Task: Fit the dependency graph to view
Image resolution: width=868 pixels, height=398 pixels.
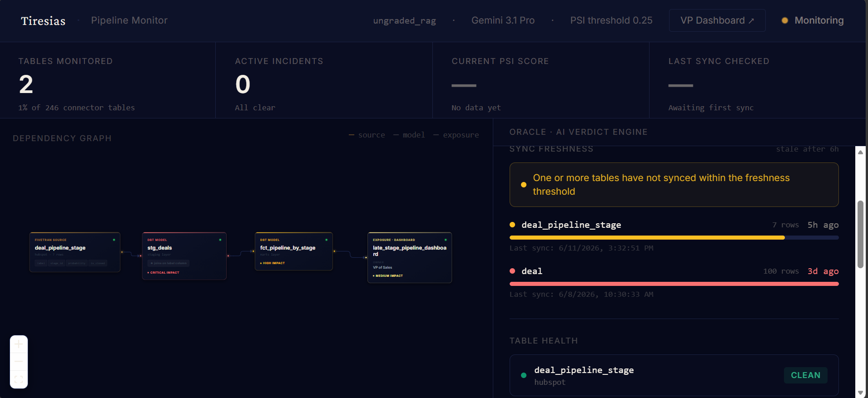Action: click(19, 379)
